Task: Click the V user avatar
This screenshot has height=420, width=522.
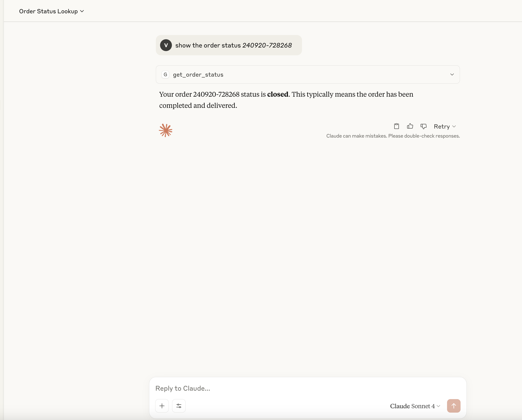Action: (x=166, y=45)
